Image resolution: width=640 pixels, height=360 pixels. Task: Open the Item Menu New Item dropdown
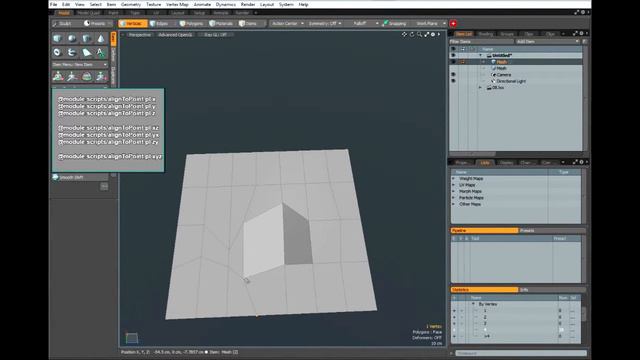coord(80,64)
